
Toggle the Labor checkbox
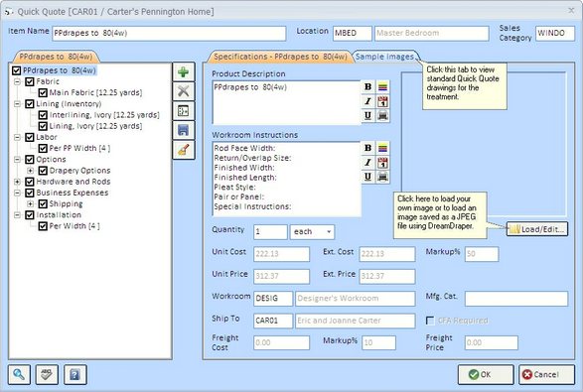[x=30, y=137]
